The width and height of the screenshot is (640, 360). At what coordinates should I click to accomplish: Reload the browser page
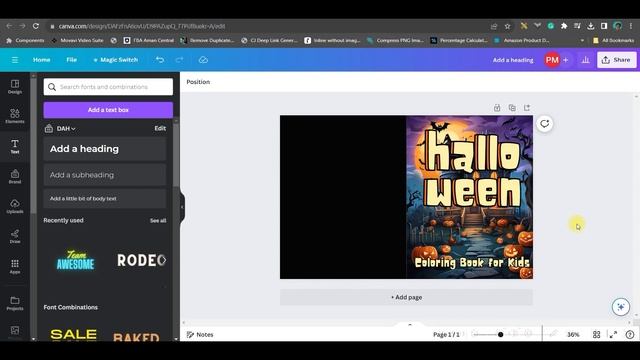click(x=36, y=26)
